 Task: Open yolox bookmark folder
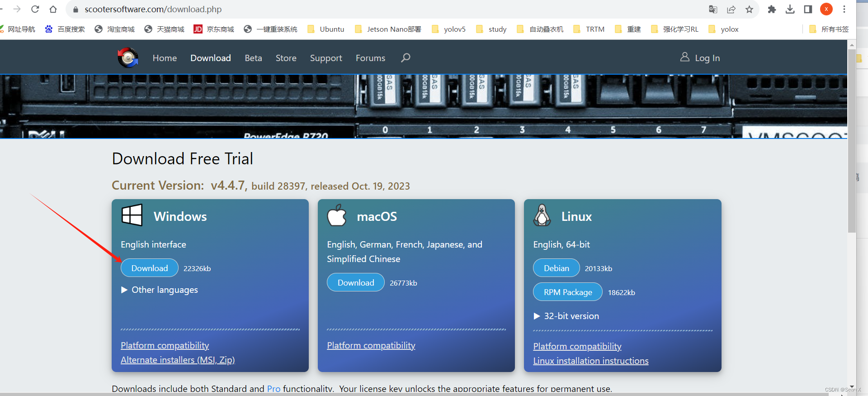[723, 29]
